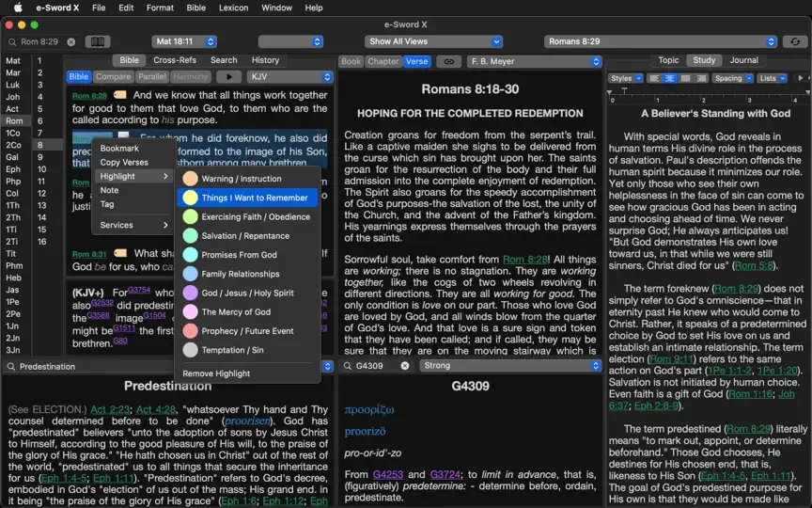Click search magnifier in Rom 8:29 field

pyautogui.click(x=12, y=42)
